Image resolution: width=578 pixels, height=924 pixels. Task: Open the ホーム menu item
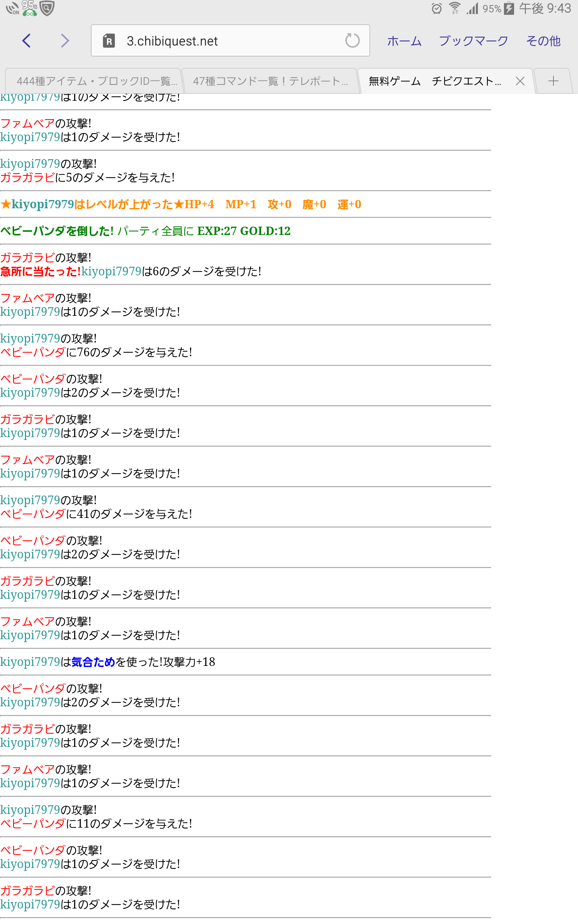coord(404,41)
